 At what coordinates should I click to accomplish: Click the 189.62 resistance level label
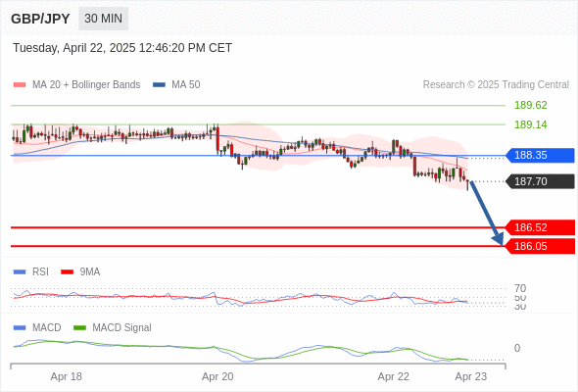[531, 105]
